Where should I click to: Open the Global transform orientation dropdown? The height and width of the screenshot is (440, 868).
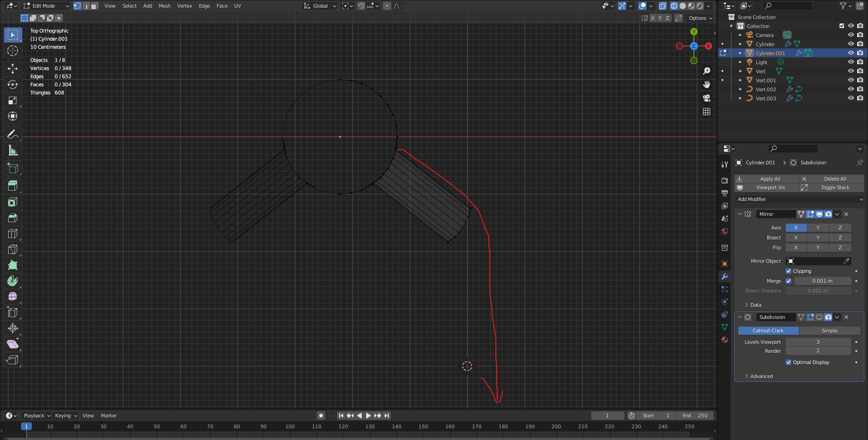point(320,6)
